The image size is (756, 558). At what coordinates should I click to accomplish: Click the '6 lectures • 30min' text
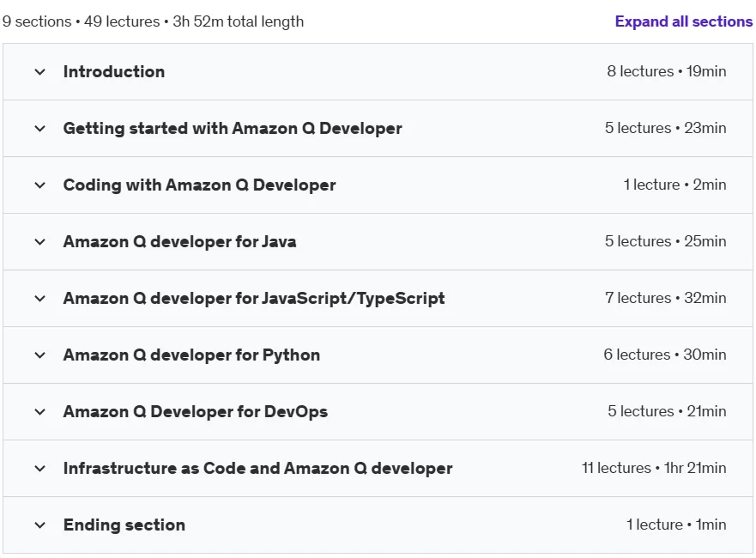665,355
